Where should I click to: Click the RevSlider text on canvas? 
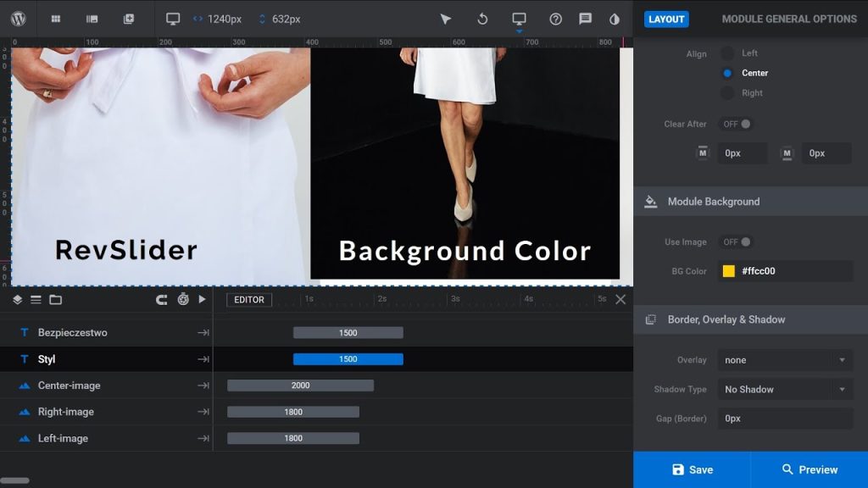click(126, 250)
